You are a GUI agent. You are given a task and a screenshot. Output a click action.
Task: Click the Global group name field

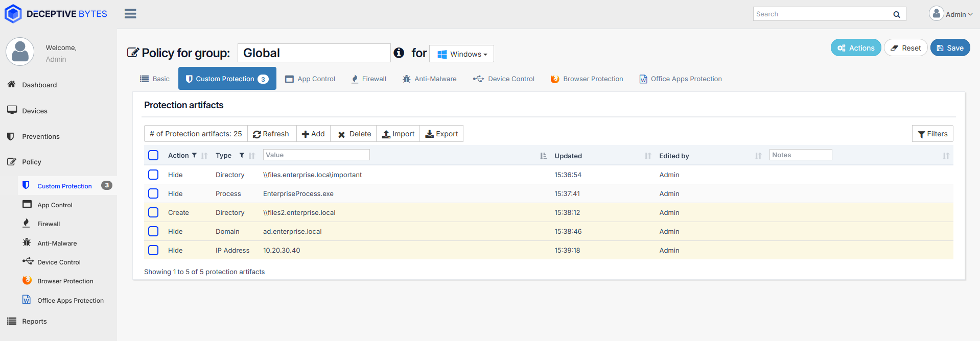[314, 53]
